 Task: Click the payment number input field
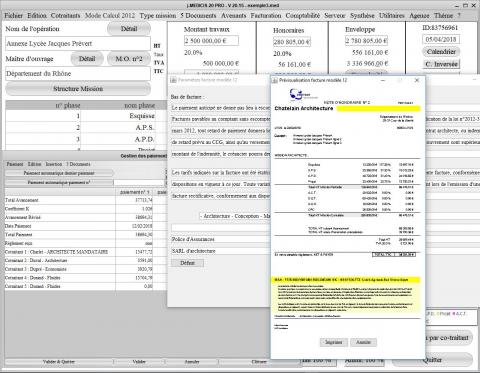pyautogui.click(x=139, y=183)
